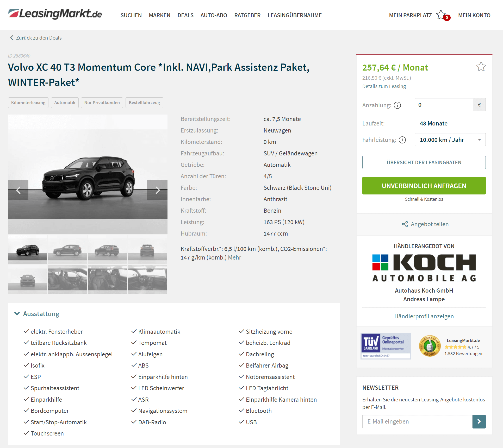Open Details zum Leasing link
Viewport: 503px width, 448px height.
(384, 86)
